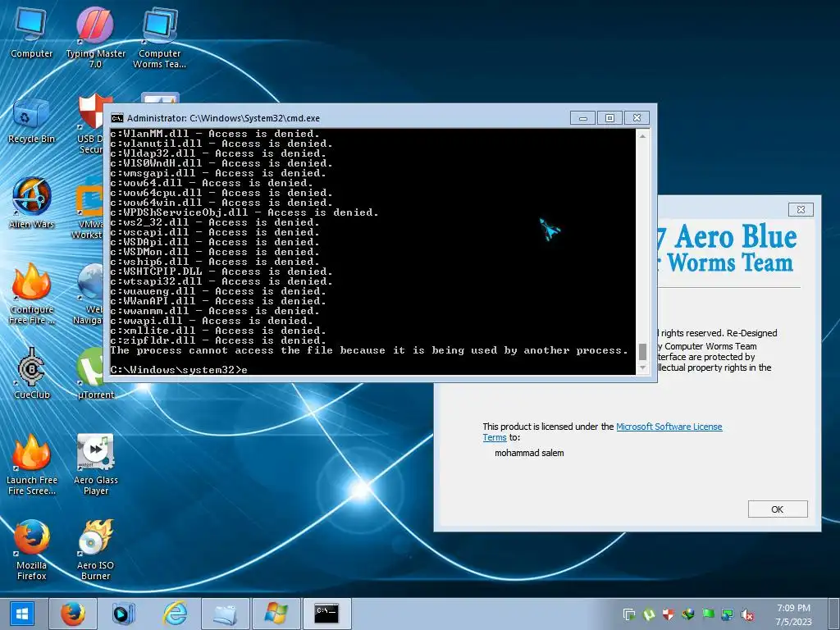Open Aero Glass Player shortcut
The image size is (840, 630).
[x=95, y=464]
